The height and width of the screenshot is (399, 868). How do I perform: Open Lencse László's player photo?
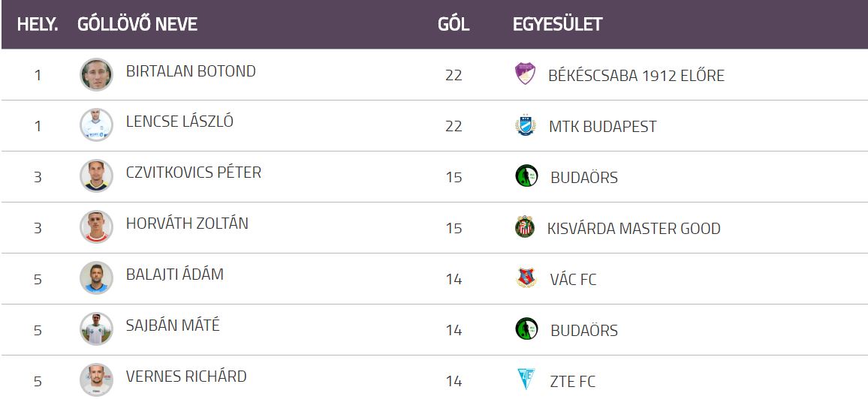point(96,125)
